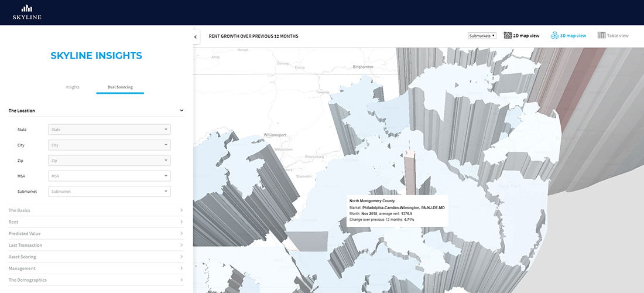This screenshot has width=644, height=293.
Task: Select the Insights tab
Action: coord(73,87)
